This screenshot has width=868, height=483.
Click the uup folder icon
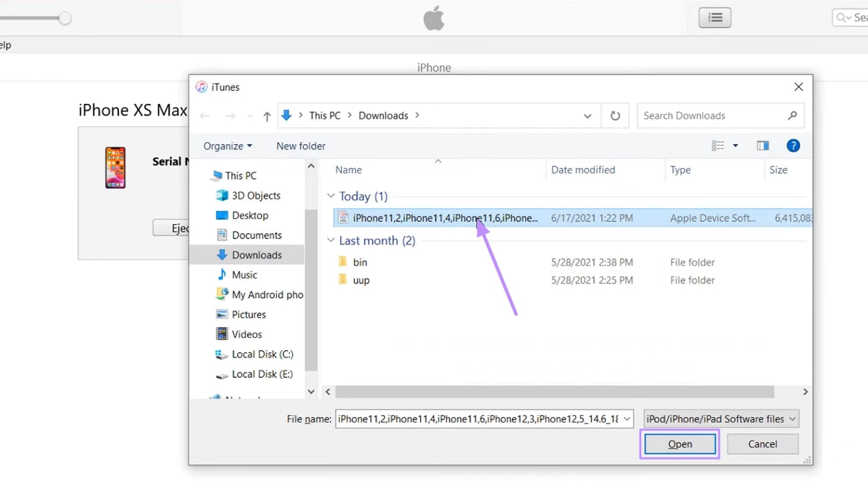point(343,280)
